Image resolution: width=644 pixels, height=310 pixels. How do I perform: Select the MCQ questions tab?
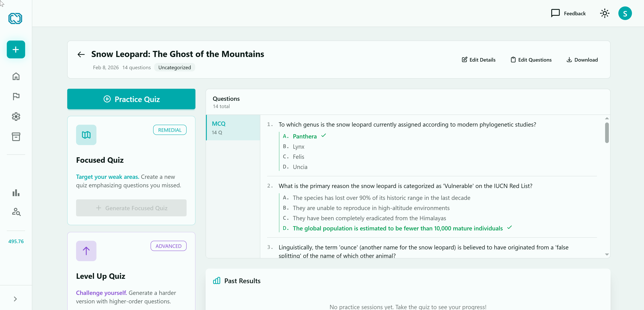(x=233, y=127)
